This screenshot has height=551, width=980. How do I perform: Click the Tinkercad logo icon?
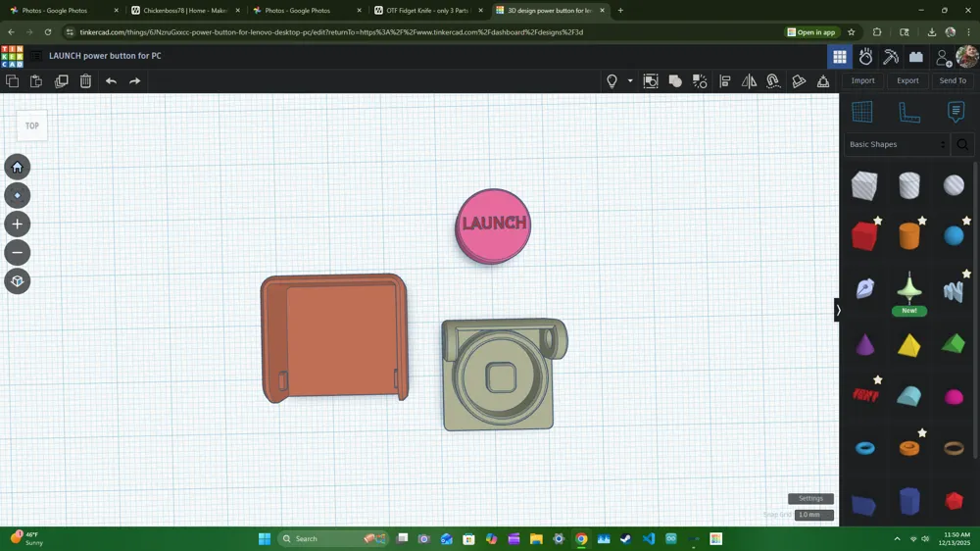click(x=12, y=56)
